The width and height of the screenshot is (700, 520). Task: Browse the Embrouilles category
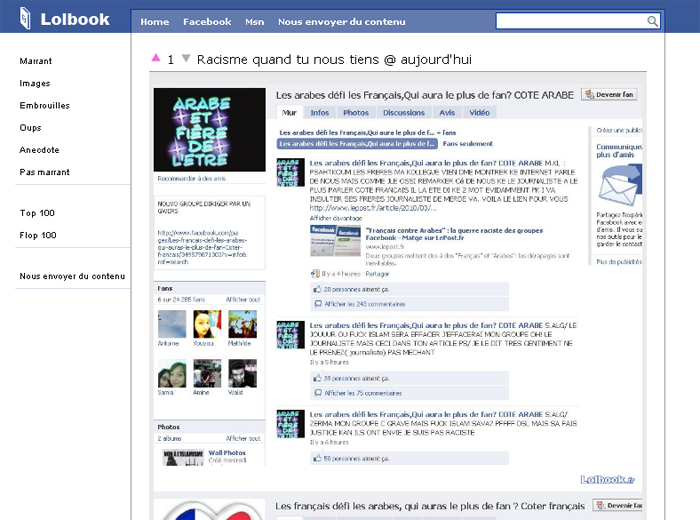(45, 105)
